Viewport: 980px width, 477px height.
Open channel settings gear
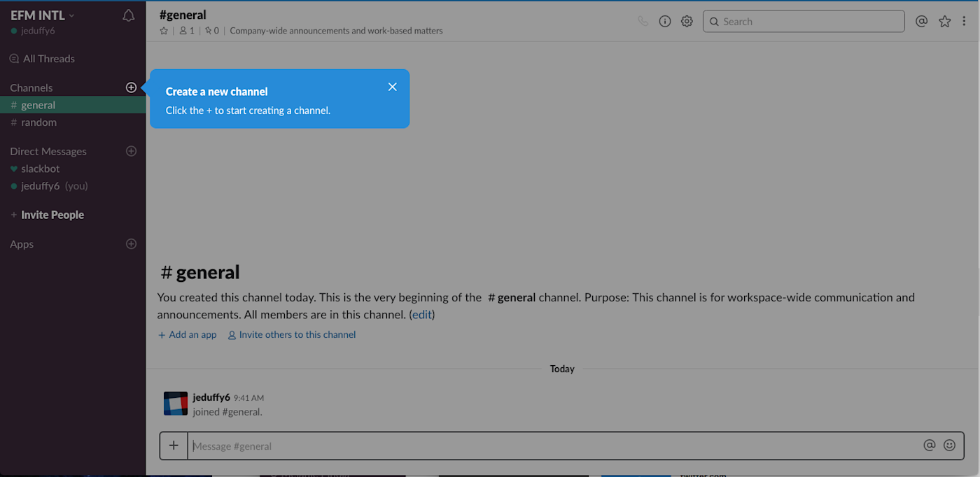687,21
